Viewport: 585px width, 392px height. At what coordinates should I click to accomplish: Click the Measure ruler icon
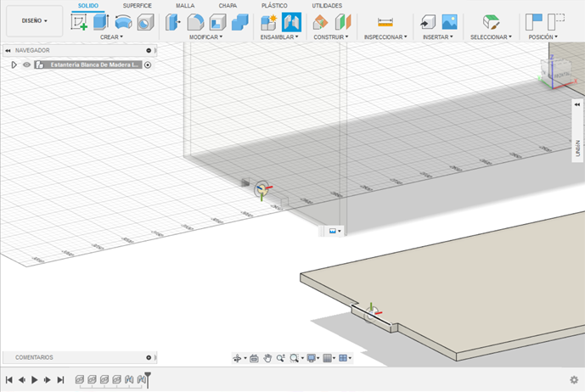pos(385,22)
